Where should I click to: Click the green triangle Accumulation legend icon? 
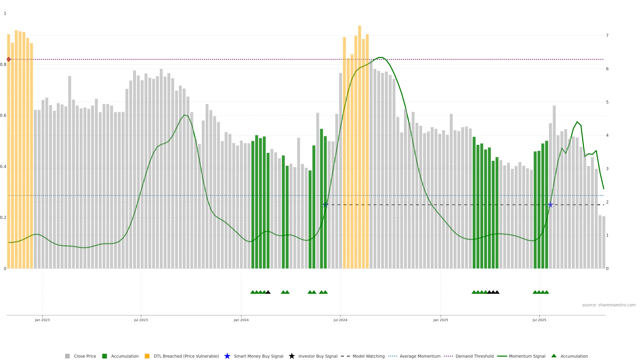click(x=554, y=356)
